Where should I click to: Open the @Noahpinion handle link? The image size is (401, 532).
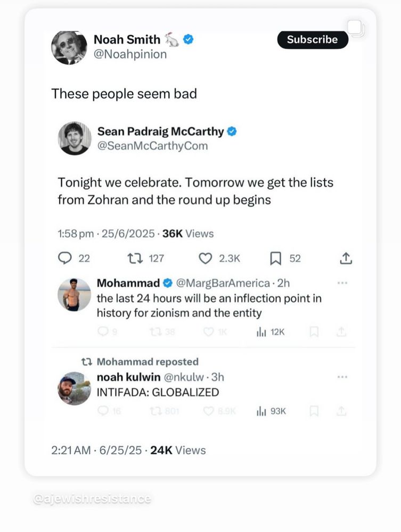[x=130, y=54]
